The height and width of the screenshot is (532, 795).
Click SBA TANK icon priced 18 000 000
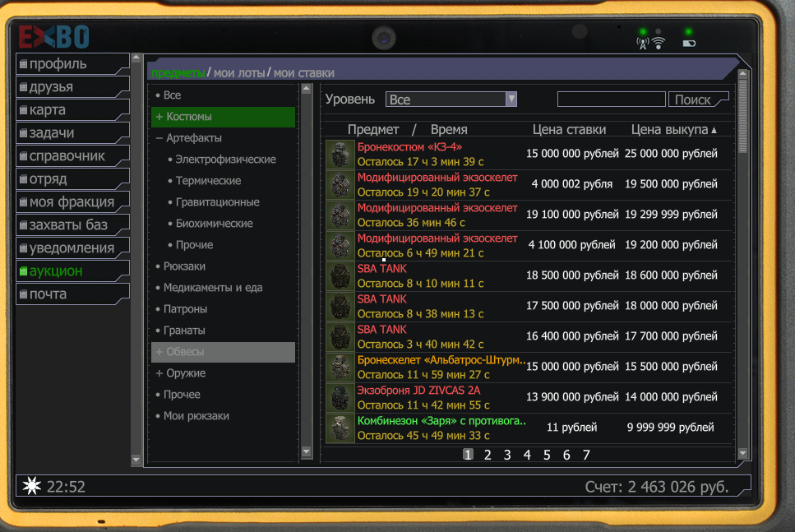tap(340, 307)
